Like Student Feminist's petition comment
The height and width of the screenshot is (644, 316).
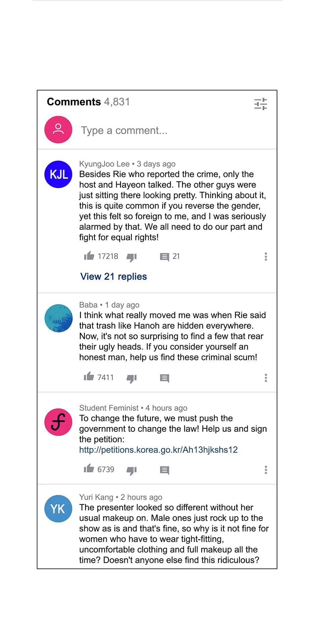[x=89, y=468]
